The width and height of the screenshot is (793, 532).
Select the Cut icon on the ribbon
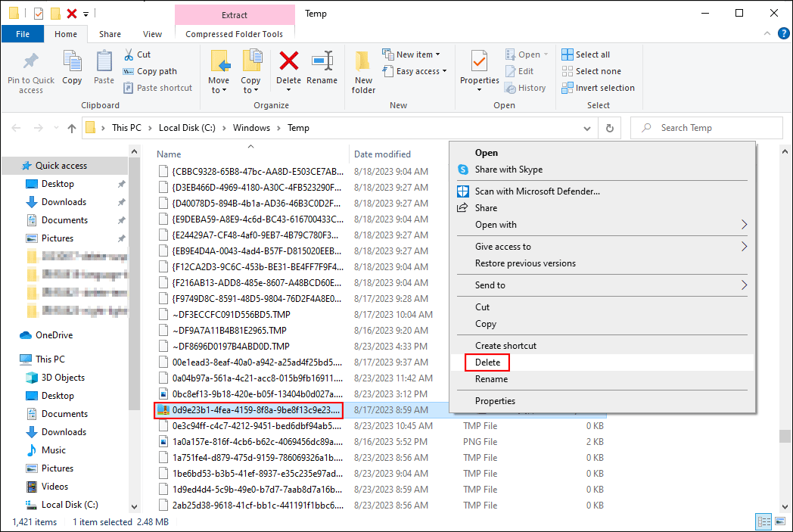(130, 54)
